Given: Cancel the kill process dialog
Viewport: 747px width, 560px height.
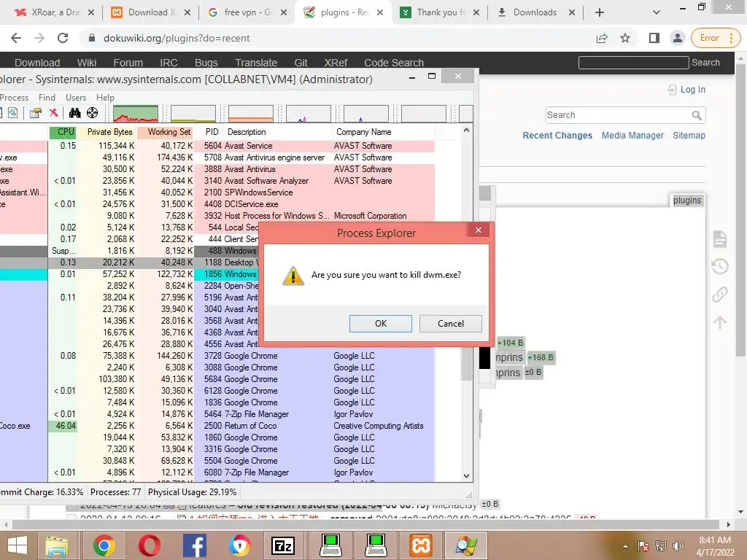Looking at the screenshot, I should pyautogui.click(x=450, y=323).
